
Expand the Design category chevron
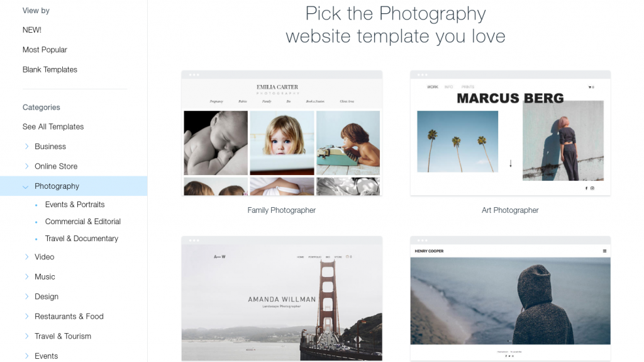click(26, 296)
